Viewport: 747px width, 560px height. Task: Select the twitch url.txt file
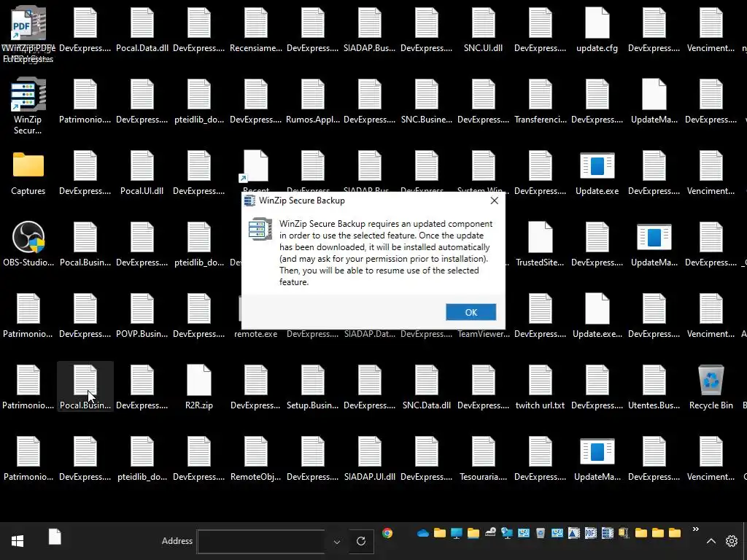click(x=540, y=387)
